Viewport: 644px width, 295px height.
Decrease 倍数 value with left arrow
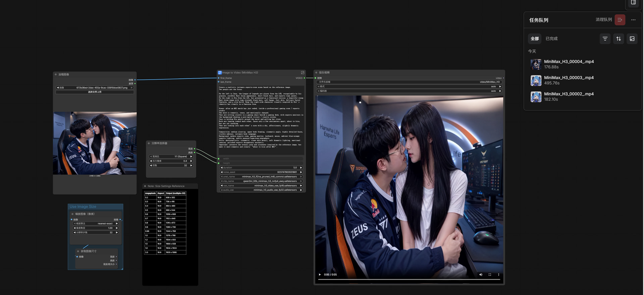pyautogui.click(x=151, y=165)
